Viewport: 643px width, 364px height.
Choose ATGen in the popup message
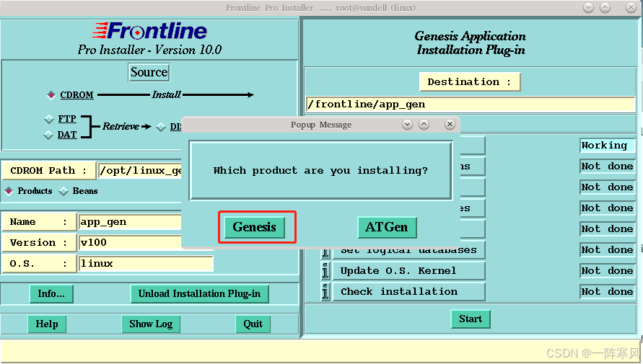pos(387,227)
